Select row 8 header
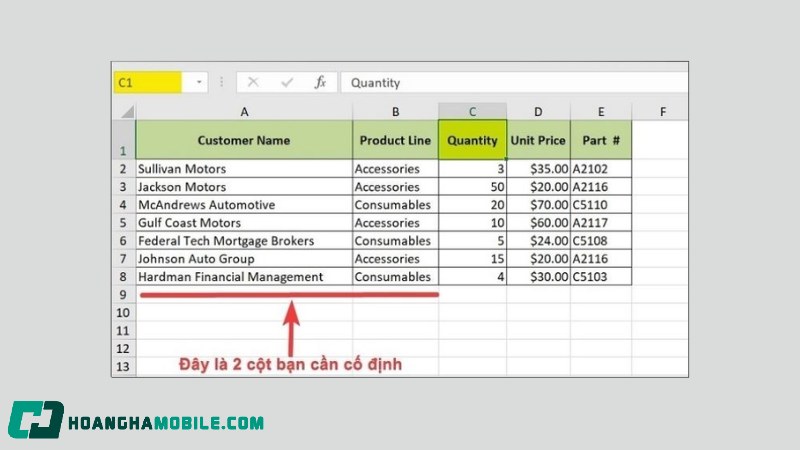Image resolution: width=800 pixels, height=450 pixels. coord(123,277)
